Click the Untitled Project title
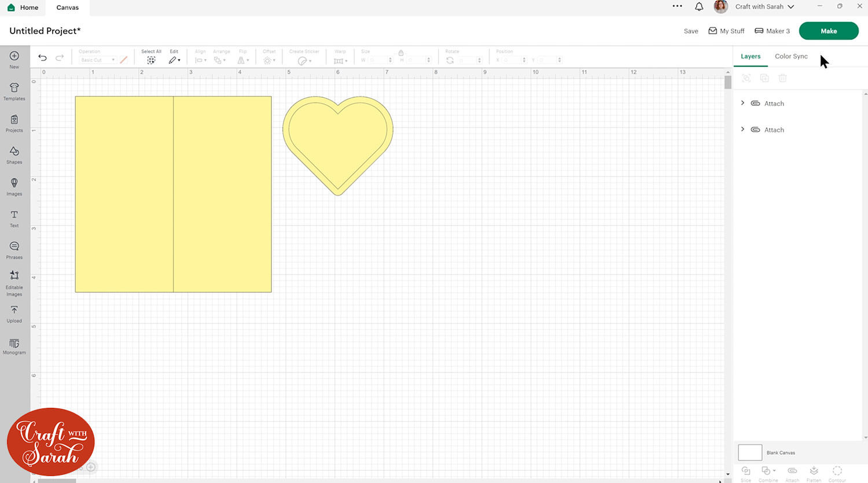The image size is (868, 483). pos(45,31)
